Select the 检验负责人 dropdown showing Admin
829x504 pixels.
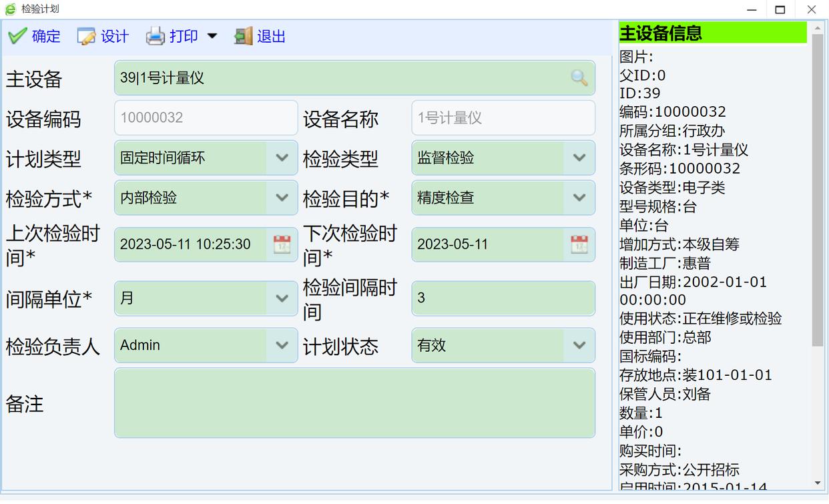282,345
